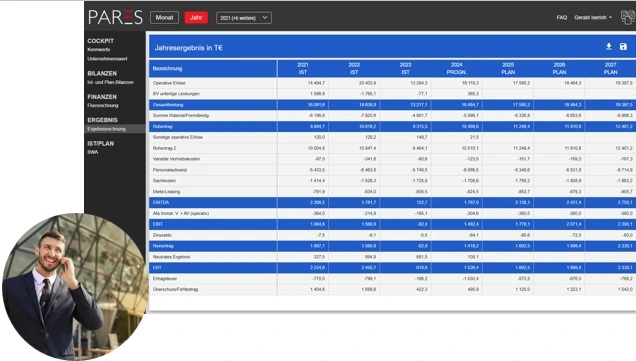Select the Operative Erlöse row label

tap(169, 83)
